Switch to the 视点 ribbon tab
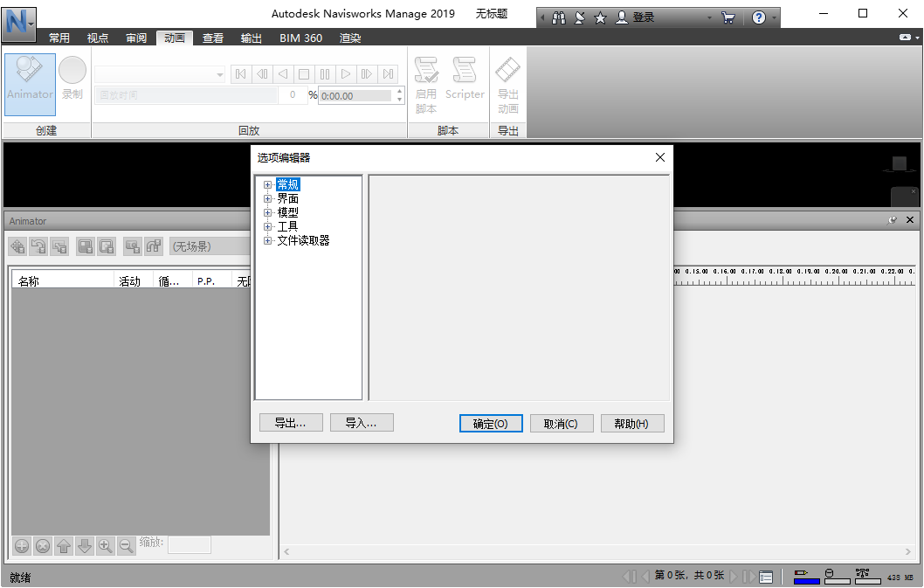 tap(98, 38)
